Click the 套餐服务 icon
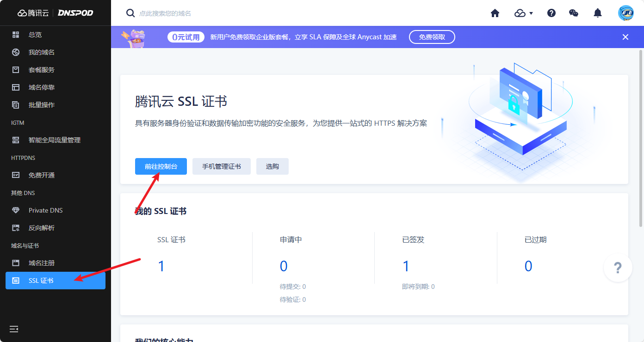644x342 pixels. tap(16, 70)
